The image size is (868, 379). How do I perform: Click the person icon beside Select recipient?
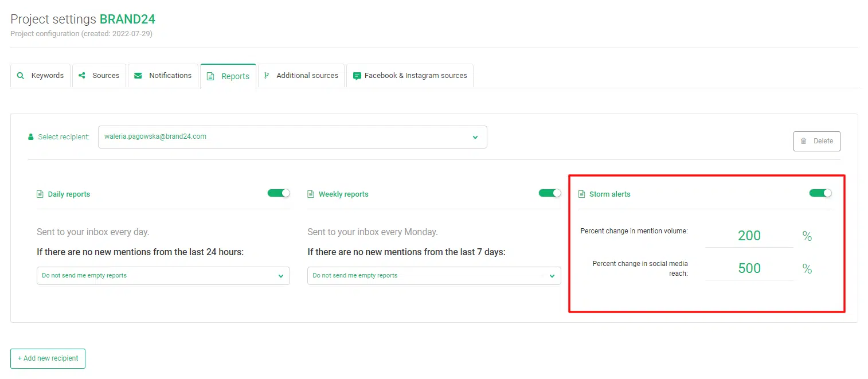(x=31, y=137)
